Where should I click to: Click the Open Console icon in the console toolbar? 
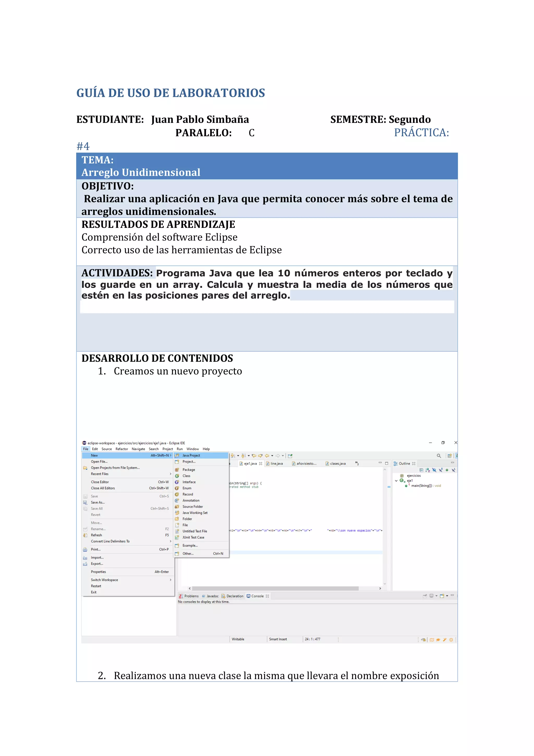pyautogui.click(x=442, y=596)
